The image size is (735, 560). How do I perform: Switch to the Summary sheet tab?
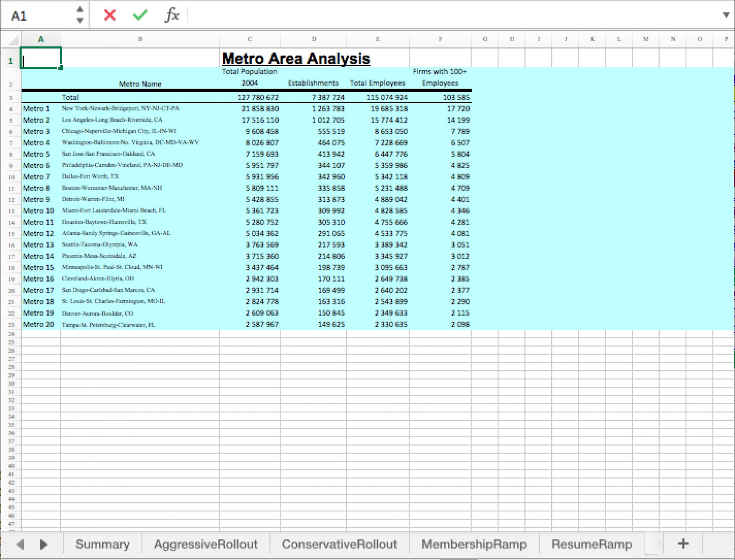(x=103, y=544)
